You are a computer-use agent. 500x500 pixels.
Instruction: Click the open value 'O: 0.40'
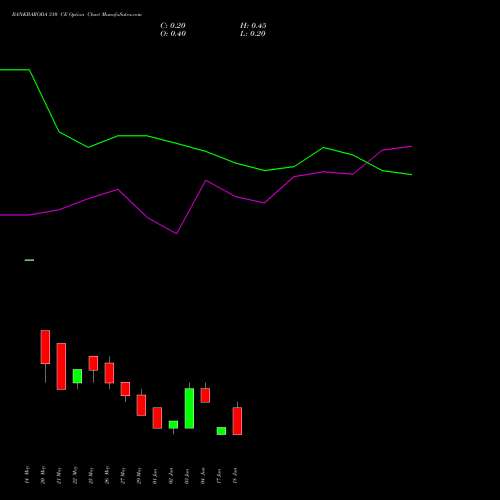tap(173, 34)
